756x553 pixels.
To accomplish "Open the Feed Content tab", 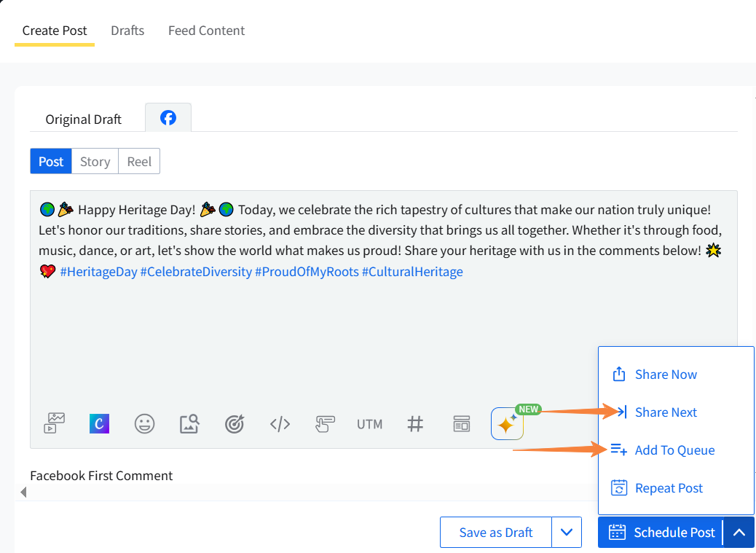I will [206, 31].
